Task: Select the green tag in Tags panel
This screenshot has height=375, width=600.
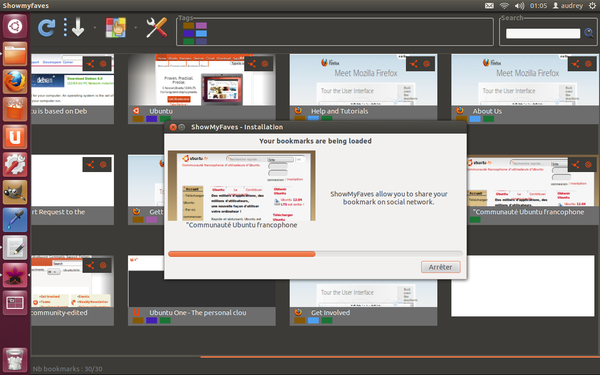Action: pos(189,41)
